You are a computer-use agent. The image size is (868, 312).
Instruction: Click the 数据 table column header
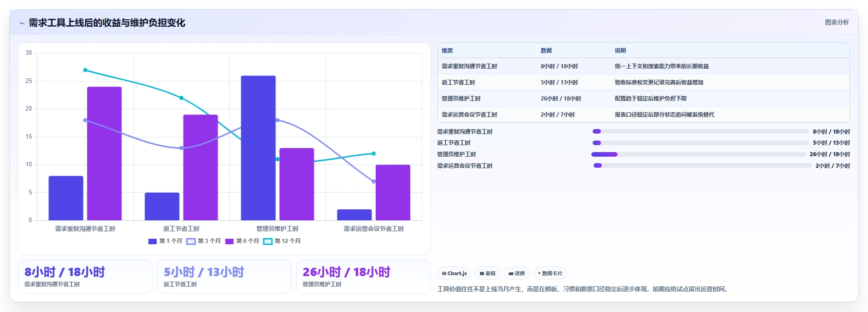[x=546, y=51]
